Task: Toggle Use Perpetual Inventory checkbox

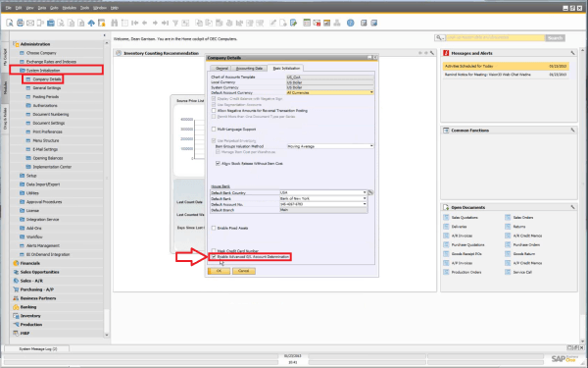Action: 214,140
